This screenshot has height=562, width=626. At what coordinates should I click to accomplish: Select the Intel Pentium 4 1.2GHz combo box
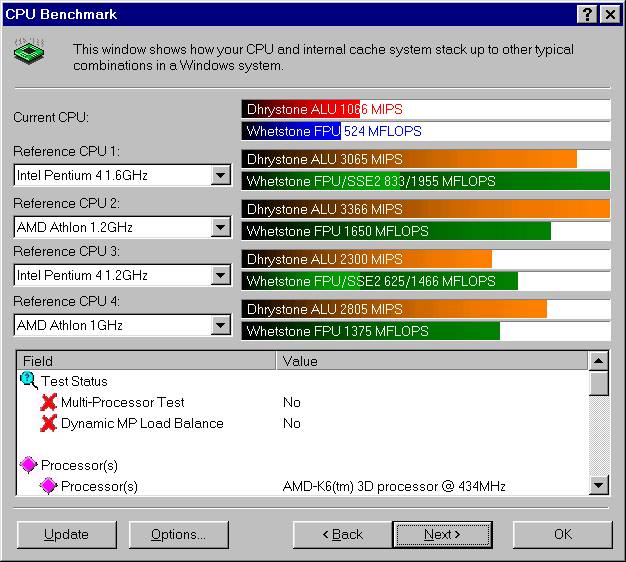(x=123, y=275)
